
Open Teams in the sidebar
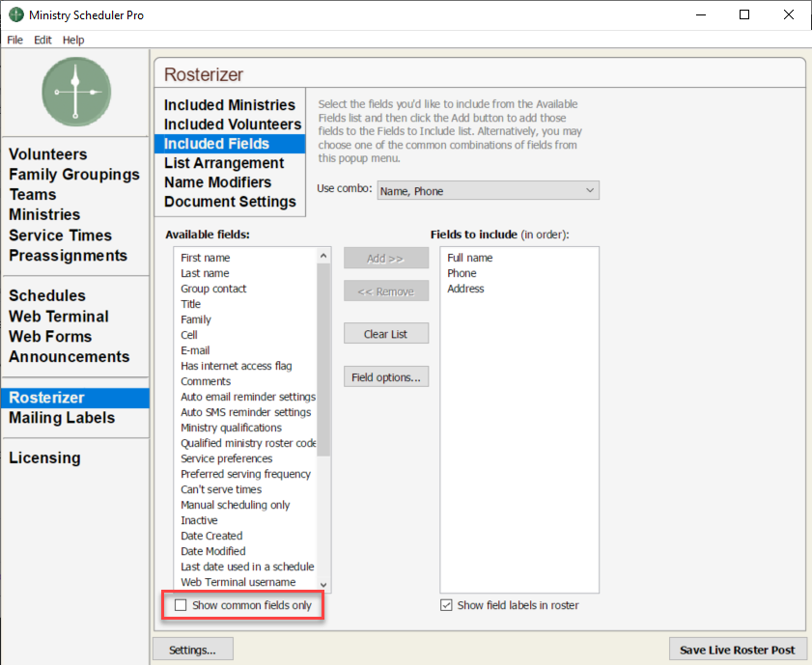32,195
